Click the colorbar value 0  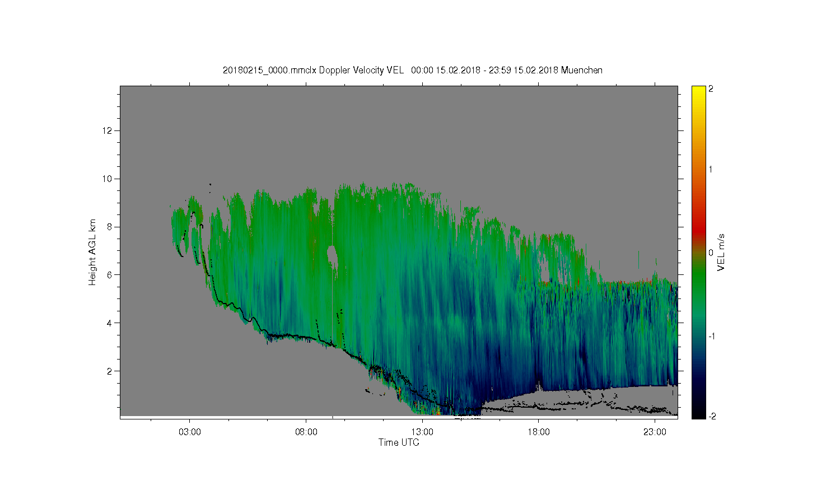point(711,253)
